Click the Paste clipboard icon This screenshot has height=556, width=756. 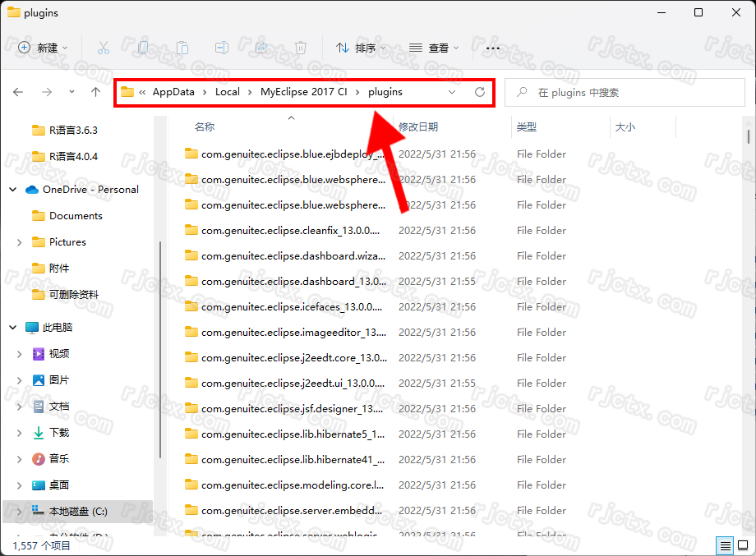click(182, 48)
